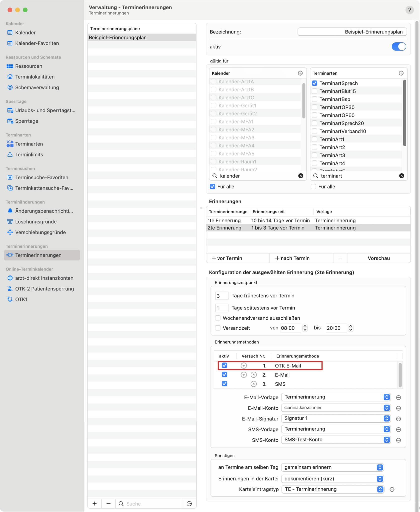
Task: Open options icon next to E-Mail-Signatur
Action: [398, 419]
